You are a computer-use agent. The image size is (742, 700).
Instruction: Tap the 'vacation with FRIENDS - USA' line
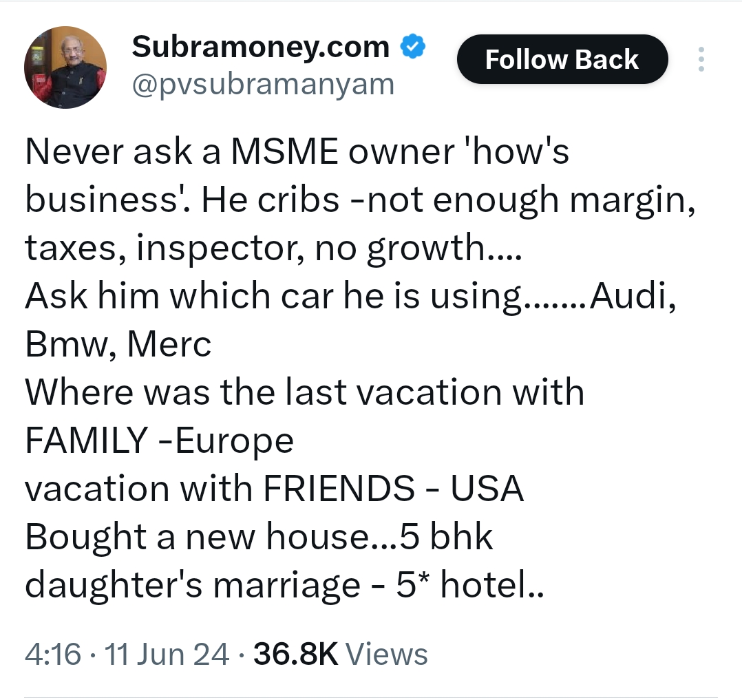(x=274, y=489)
